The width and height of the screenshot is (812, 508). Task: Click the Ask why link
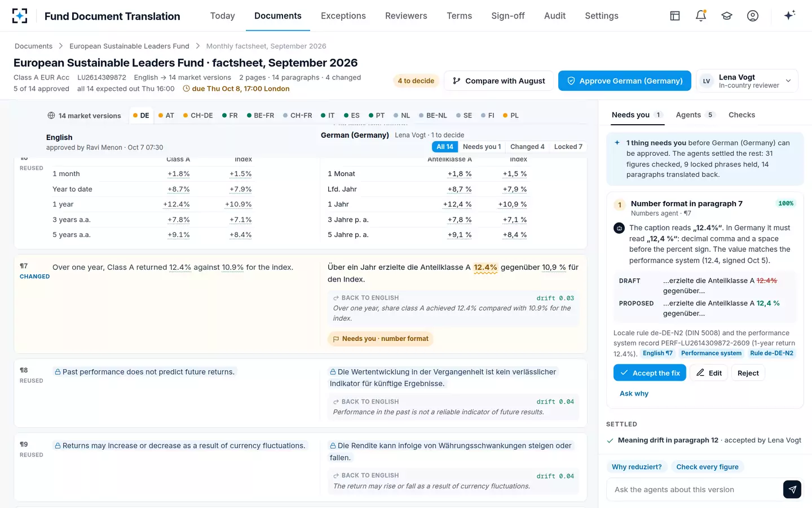[x=634, y=394]
